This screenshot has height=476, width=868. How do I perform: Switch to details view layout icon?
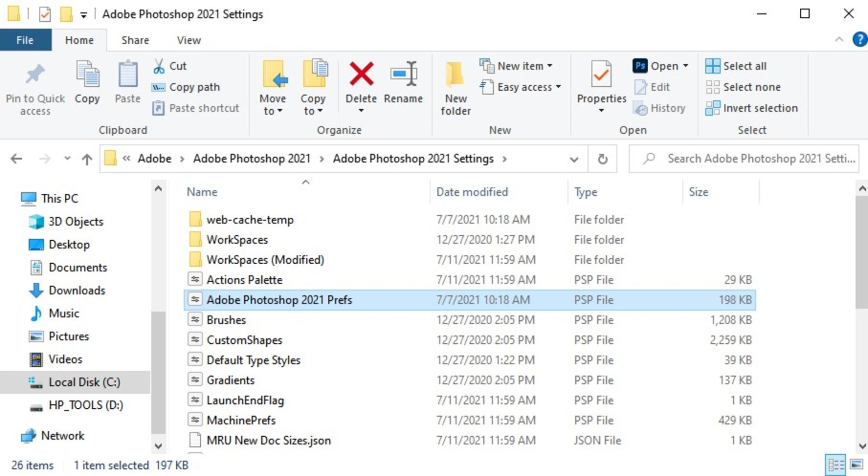835,465
